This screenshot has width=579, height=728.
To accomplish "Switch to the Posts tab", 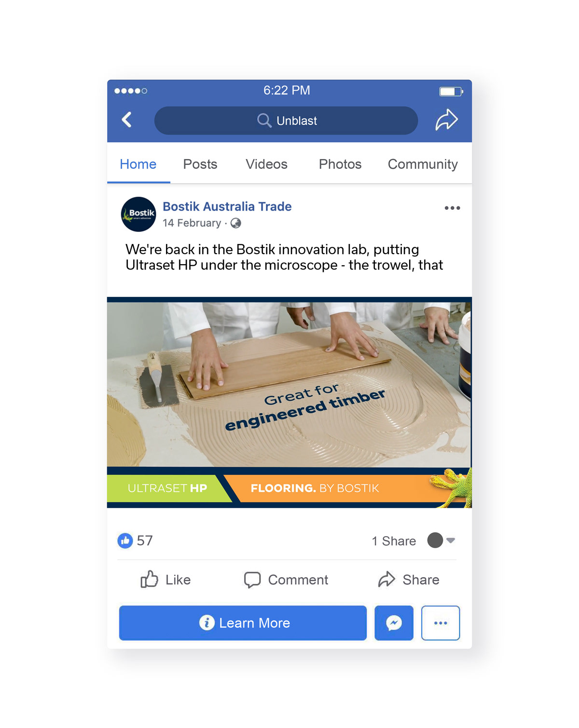I will pos(200,164).
